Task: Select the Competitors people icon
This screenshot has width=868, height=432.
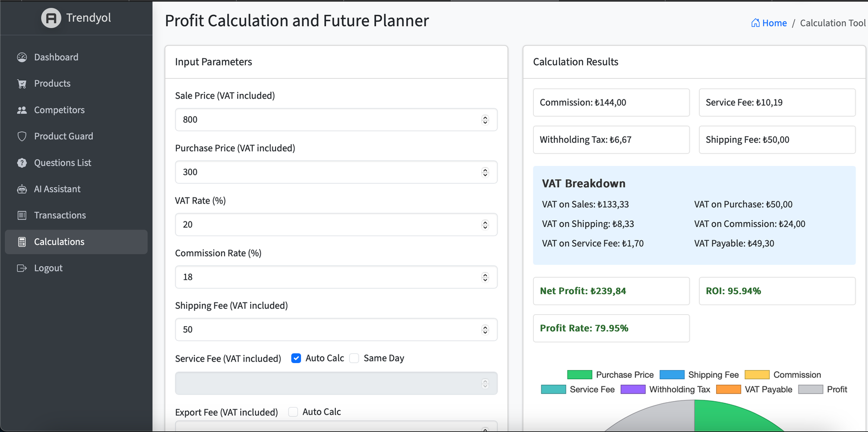Action: pyautogui.click(x=22, y=110)
